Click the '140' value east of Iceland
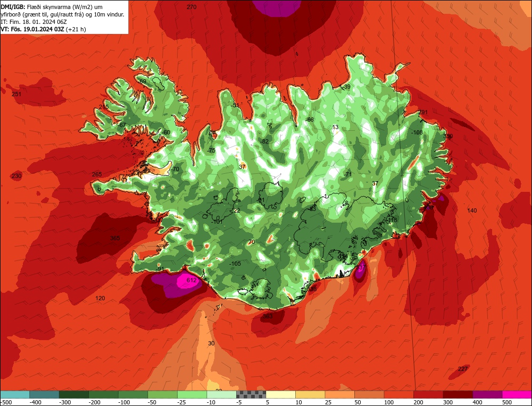Viewport: 532px width, 406px height. (x=472, y=210)
